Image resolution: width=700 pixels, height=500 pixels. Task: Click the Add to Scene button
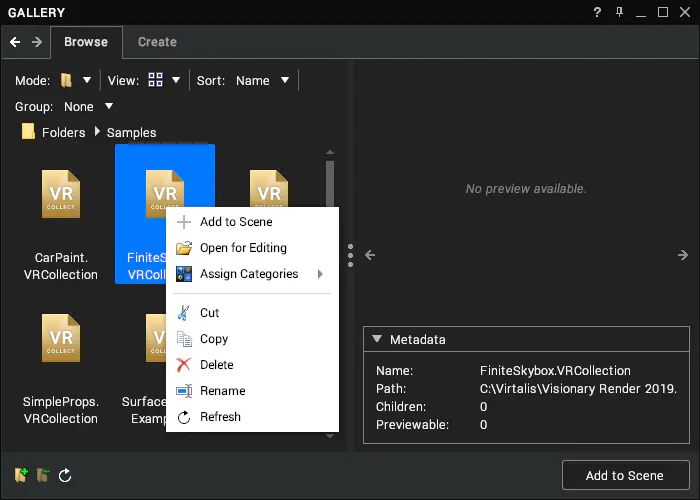click(x=625, y=475)
